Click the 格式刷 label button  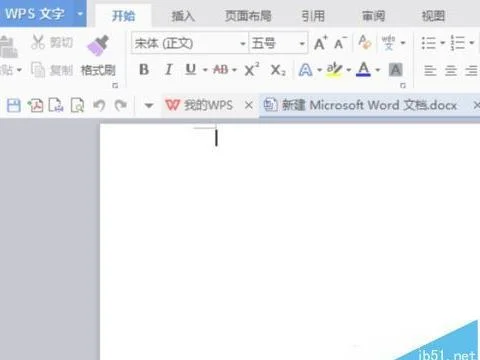click(x=98, y=70)
